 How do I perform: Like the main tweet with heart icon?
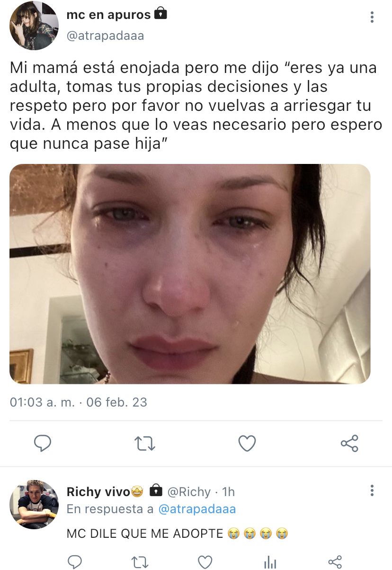tap(247, 443)
